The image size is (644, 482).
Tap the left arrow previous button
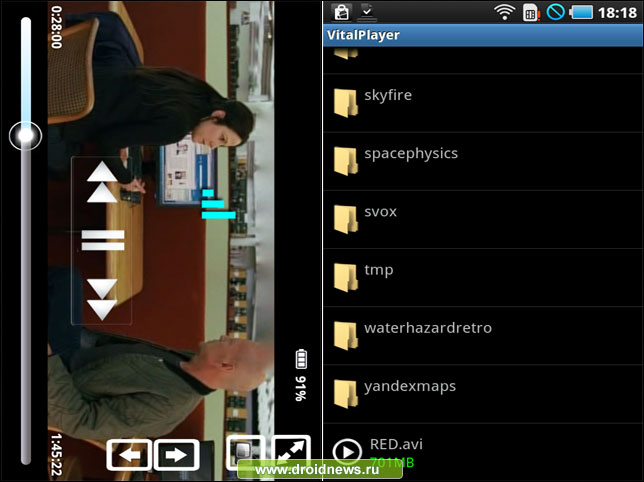coord(129,455)
